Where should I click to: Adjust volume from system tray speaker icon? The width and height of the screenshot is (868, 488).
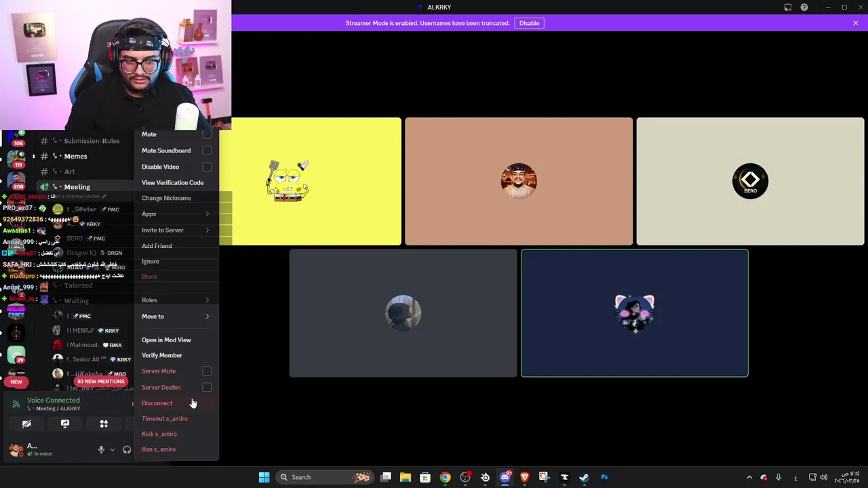tap(823, 477)
